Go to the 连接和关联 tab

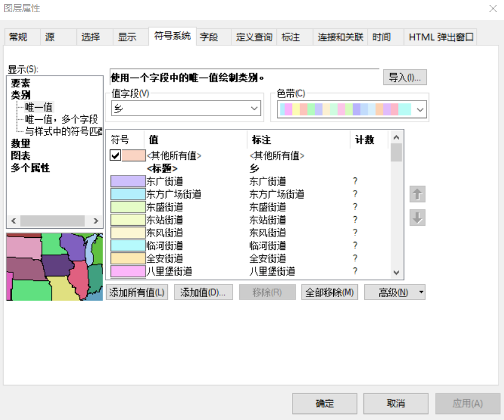click(340, 38)
